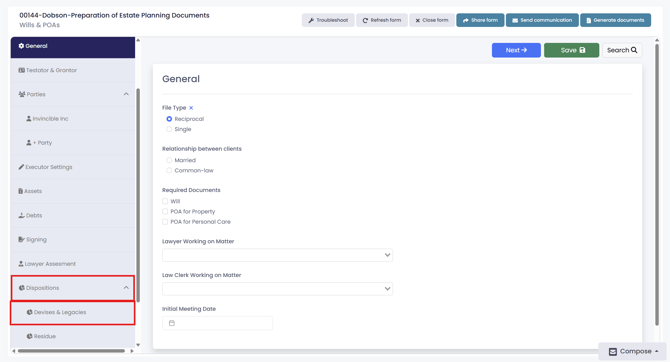Open Devises & Legacies item

click(73, 312)
